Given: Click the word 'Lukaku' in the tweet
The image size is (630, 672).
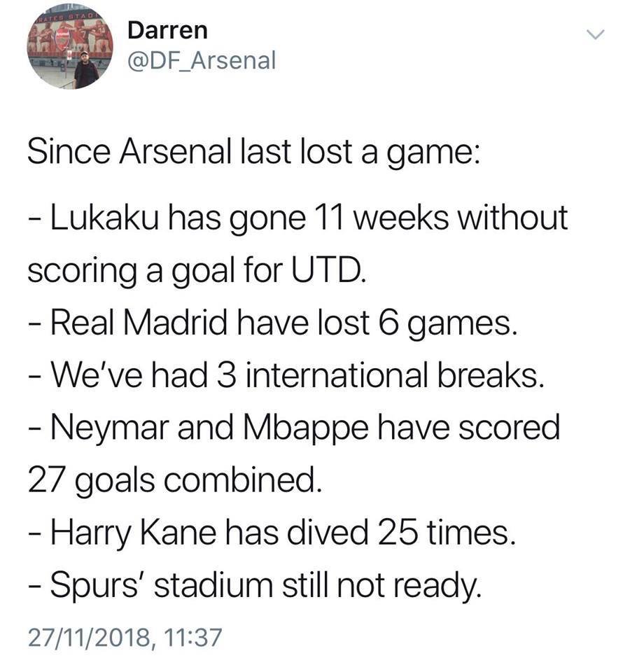Looking at the screenshot, I should pyautogui.click(x=104, y=218).
